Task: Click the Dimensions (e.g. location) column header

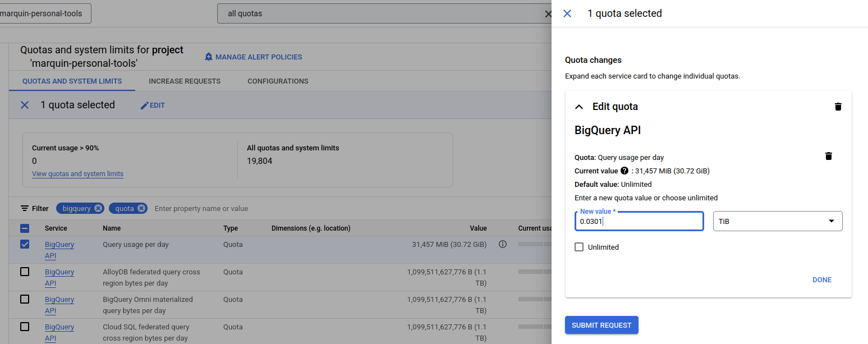Action: click(x=311, y=228)
